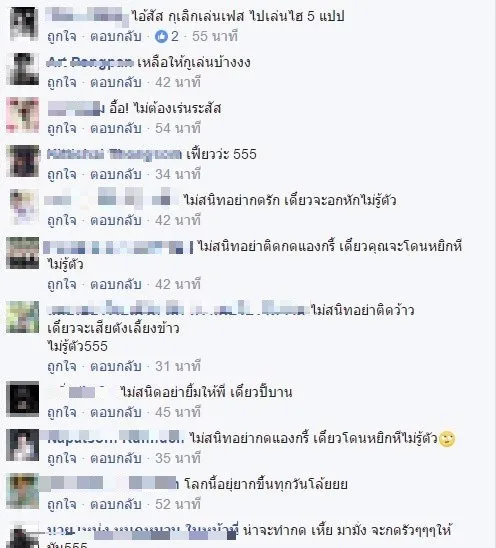Reply to the comment 'เฟี้ยวว่ะ 555'
This screenshot has height=548, width=496.
point(116,174)
